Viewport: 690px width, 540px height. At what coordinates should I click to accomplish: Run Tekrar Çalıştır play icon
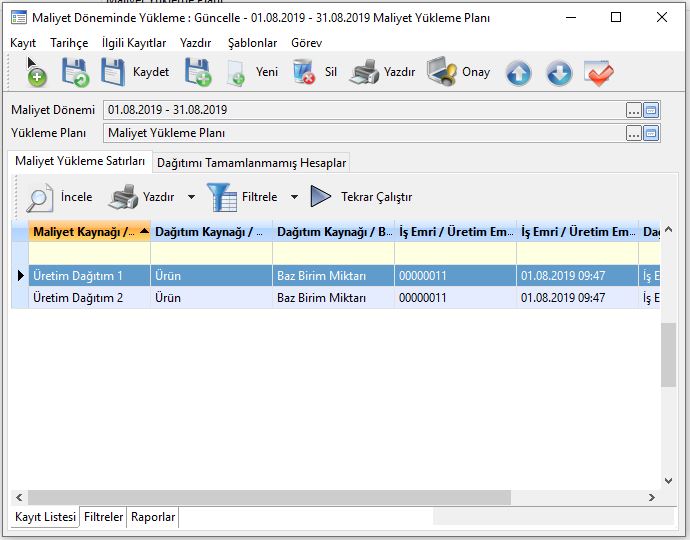(321, 197)
